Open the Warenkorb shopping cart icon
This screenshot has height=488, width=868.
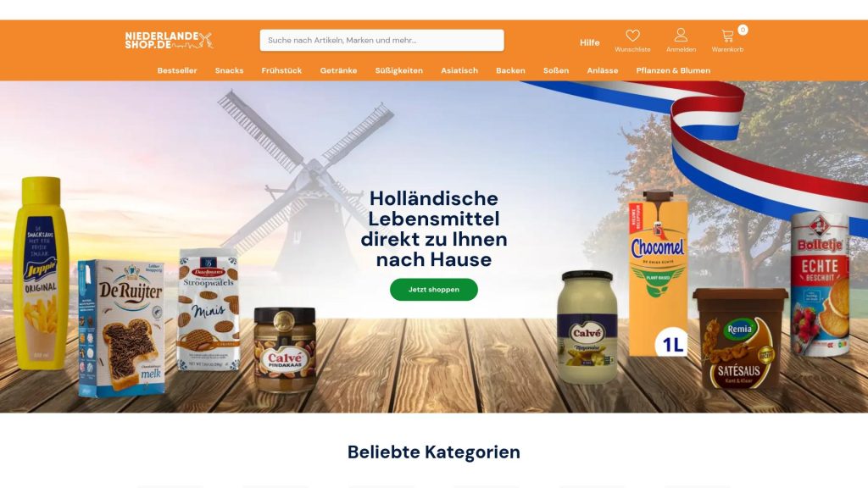pos(727,36)
